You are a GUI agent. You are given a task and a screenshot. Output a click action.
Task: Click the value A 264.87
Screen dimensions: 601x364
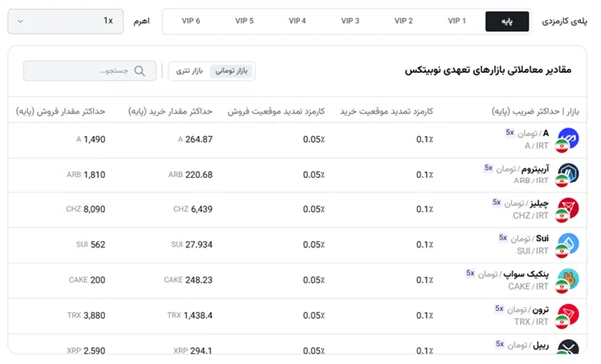point(195,139)
